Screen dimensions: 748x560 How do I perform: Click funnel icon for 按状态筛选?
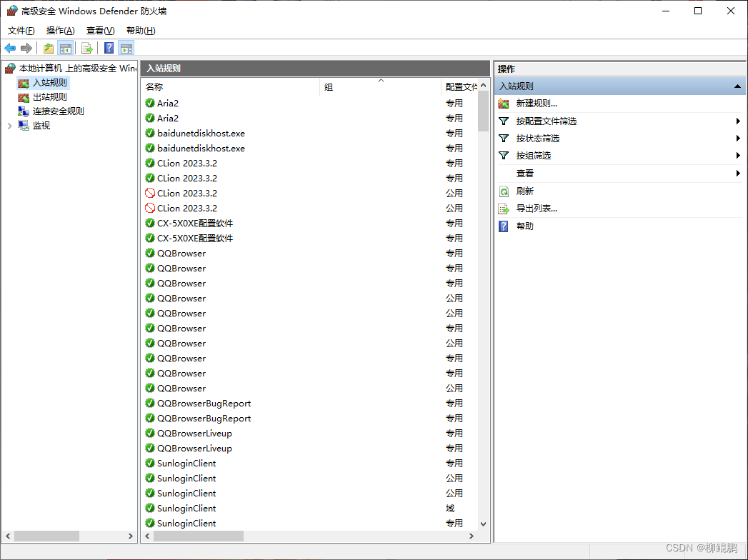pyautogui.click(x=503, y=139)
